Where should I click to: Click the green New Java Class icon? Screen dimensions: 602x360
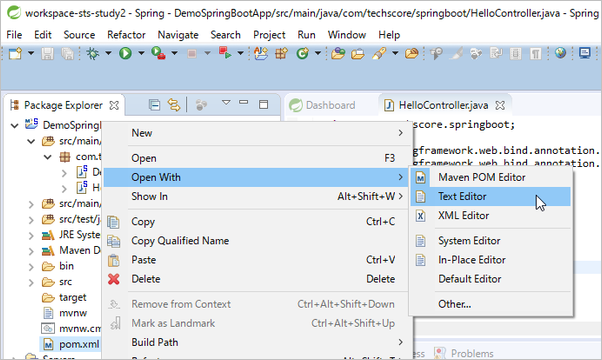(x=303, y=53)
